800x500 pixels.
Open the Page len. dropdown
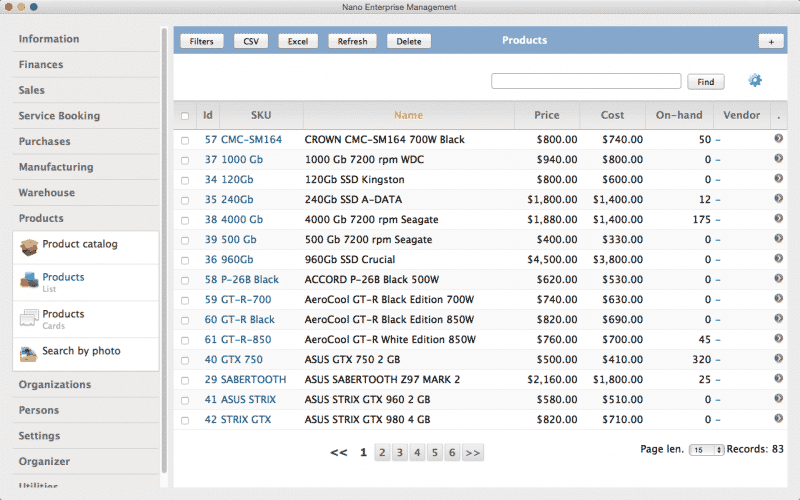[706, 451]
